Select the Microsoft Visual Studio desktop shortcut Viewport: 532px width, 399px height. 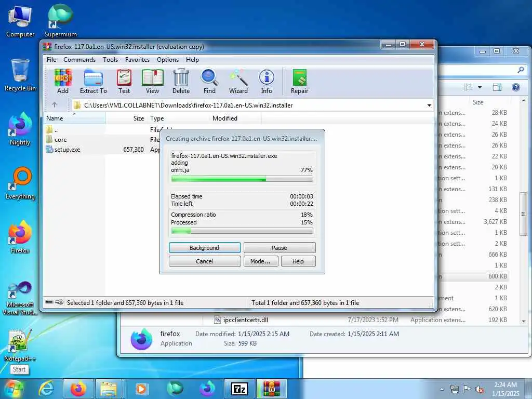20,299
